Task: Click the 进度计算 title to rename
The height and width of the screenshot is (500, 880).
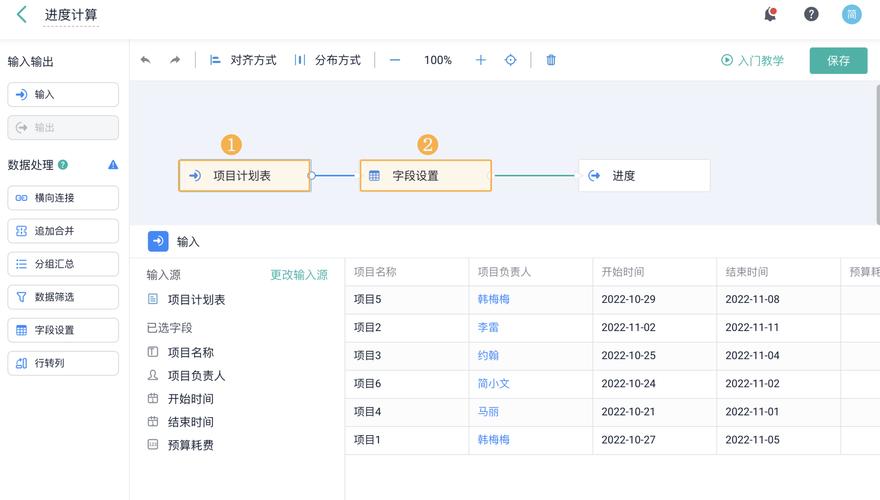Action: coord(71,15)
